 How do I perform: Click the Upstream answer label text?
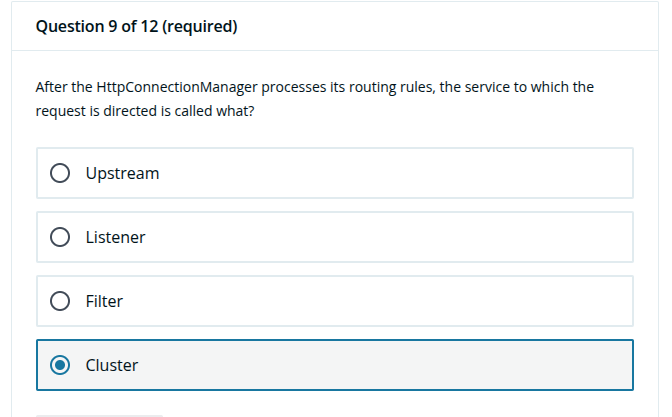[x=122, y=174]
